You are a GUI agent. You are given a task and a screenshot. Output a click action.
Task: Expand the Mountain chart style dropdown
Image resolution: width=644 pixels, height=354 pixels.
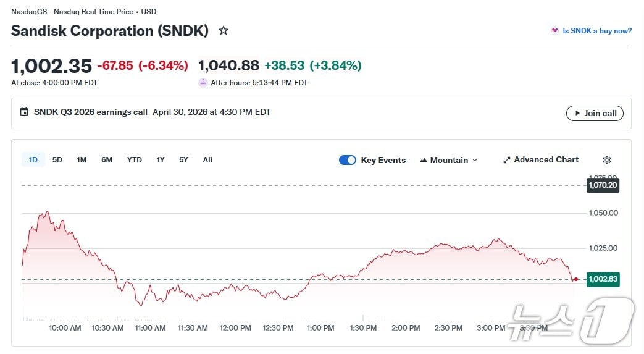[474, 160]
